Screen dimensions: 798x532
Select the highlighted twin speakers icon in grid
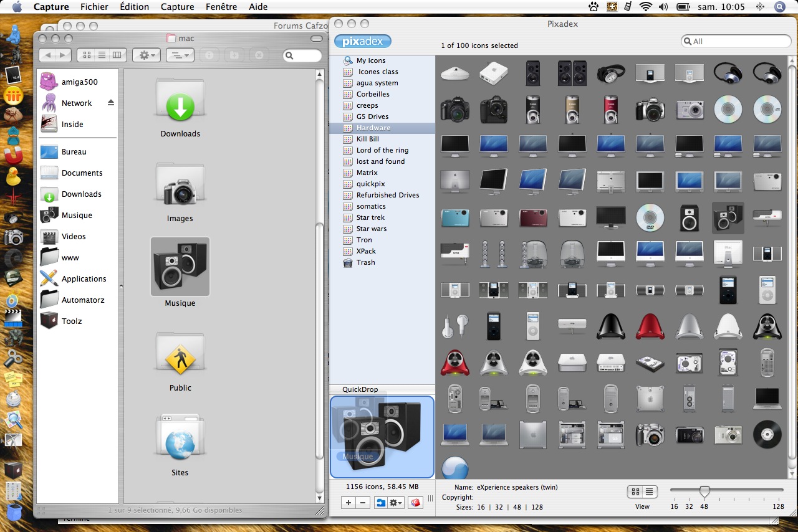[x=728, y=217]
